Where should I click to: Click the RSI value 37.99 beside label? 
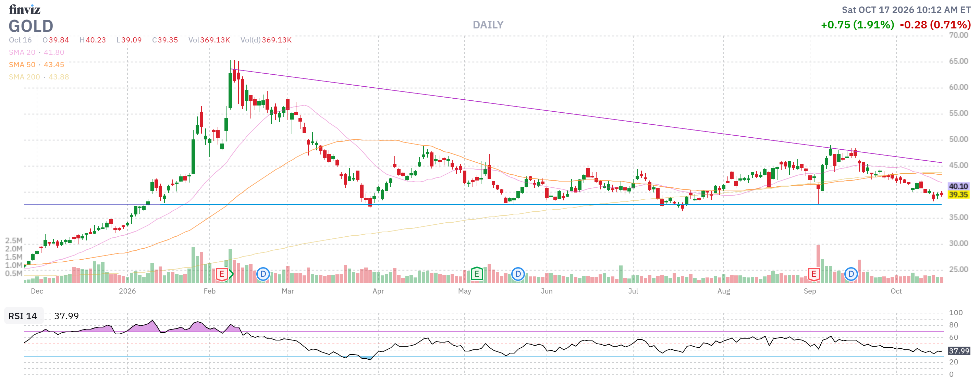tap(66, 316)
